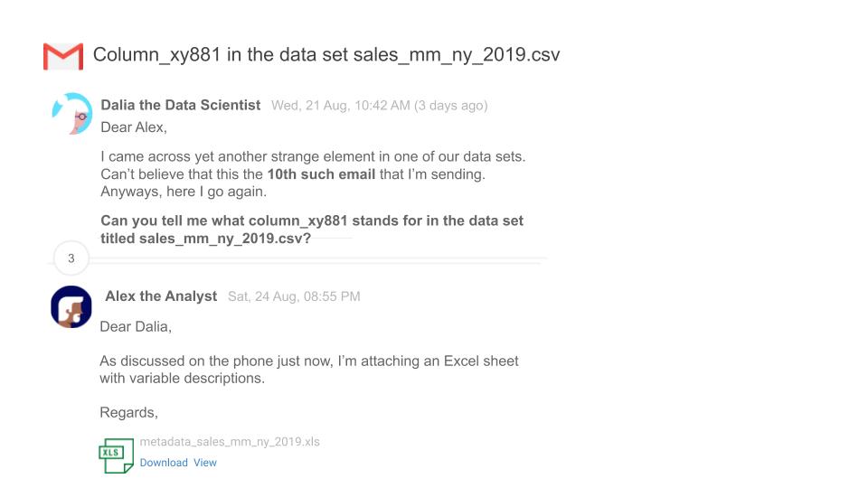Click the 'I came across yet another' paragraph
Image resolution: width=868 pixels, height=488 pixels.
click(313, 174)
